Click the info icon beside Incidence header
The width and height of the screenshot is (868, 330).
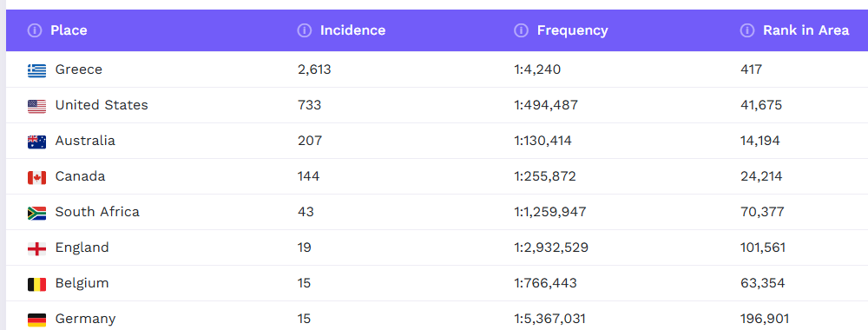point(304,30)
